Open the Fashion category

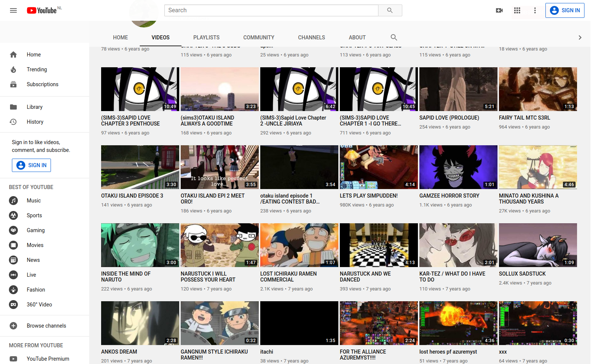(45, 290)
